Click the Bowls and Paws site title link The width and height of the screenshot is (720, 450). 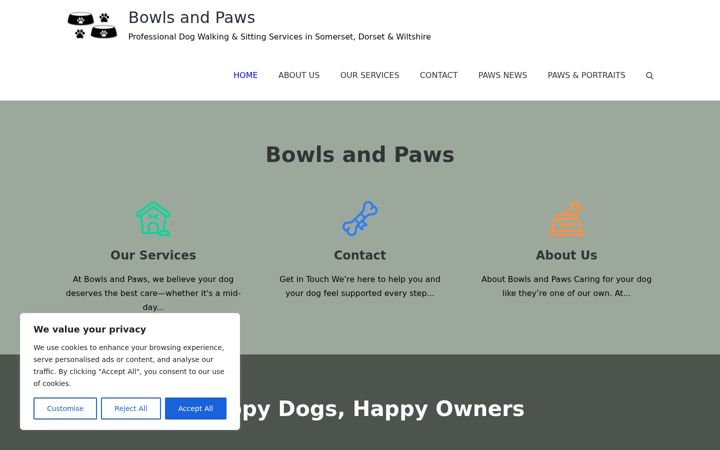point(191,17)
